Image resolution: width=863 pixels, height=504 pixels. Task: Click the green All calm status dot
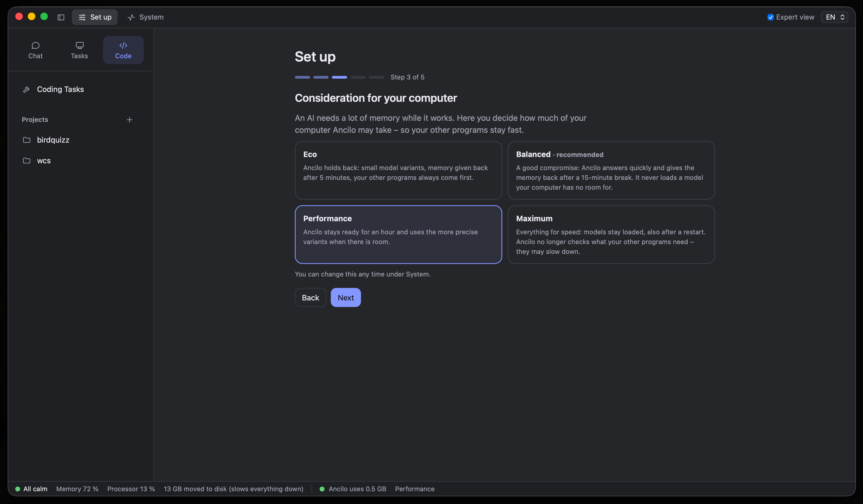pyautogui.click(x=18, y=489)
